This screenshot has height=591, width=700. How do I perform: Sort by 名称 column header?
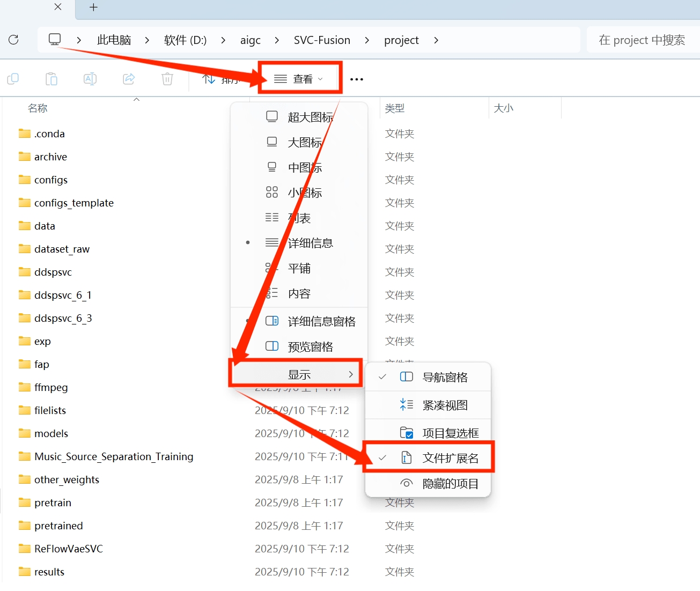pyautogui.click(x=38, y=108)
